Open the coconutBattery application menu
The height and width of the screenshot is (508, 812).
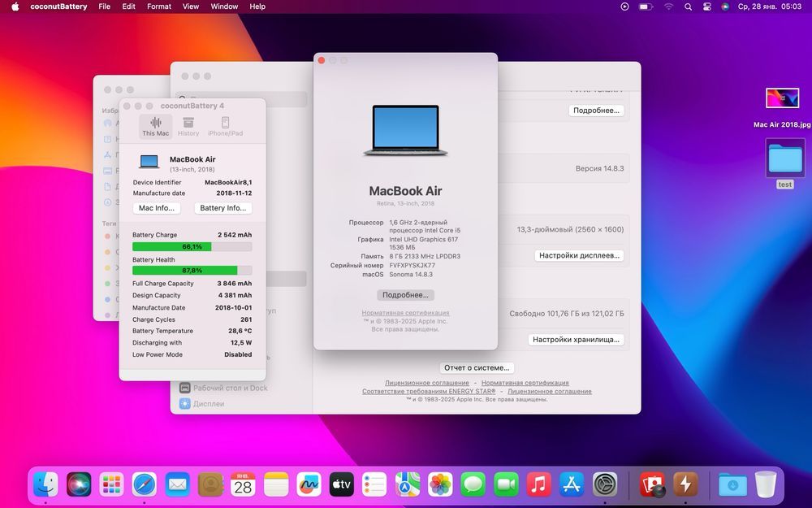[58, 7]
